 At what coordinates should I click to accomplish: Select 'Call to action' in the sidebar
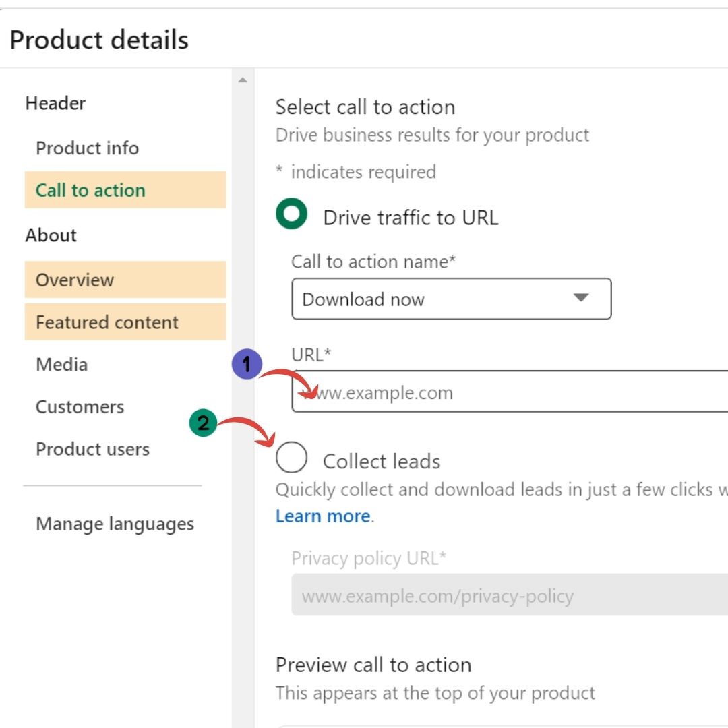tap(90, 190)
